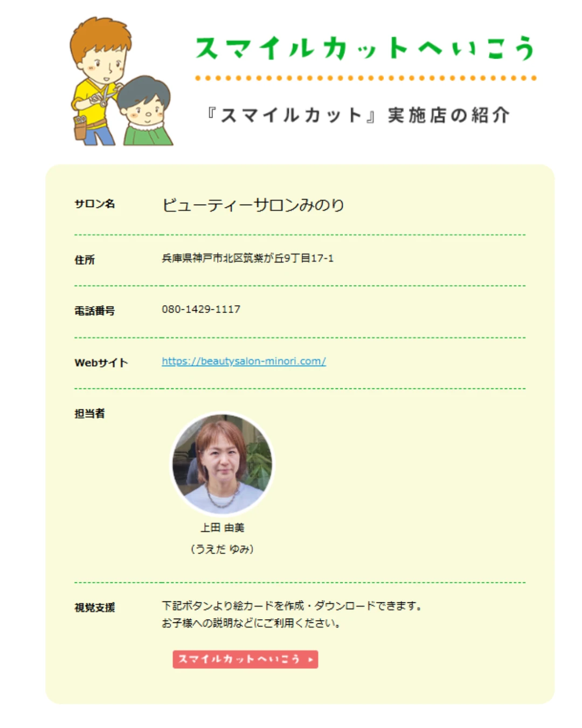
Task: Click the 電話番号 label
Action: click(95, 311)
